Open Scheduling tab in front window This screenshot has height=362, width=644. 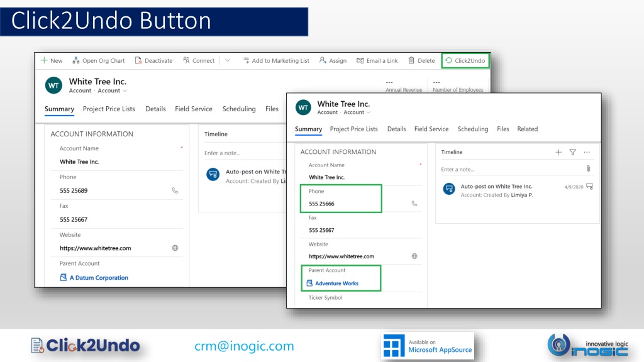tap(473, 129)
